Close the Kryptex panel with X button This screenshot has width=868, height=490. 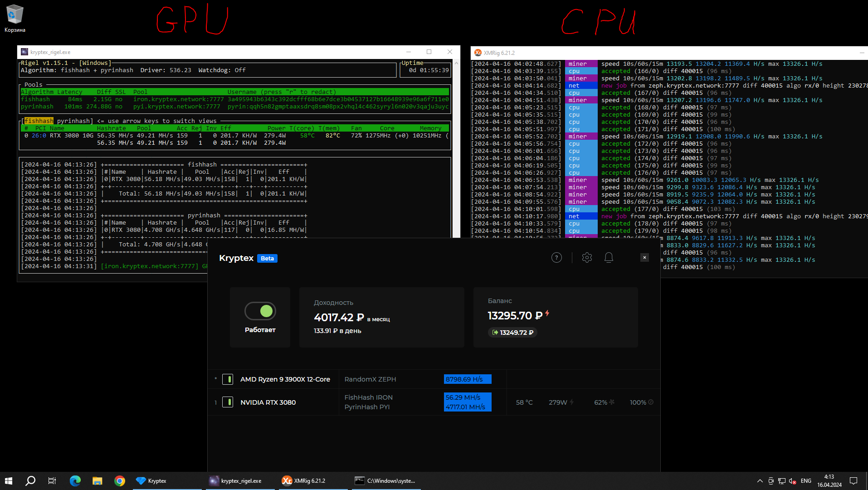644,258
